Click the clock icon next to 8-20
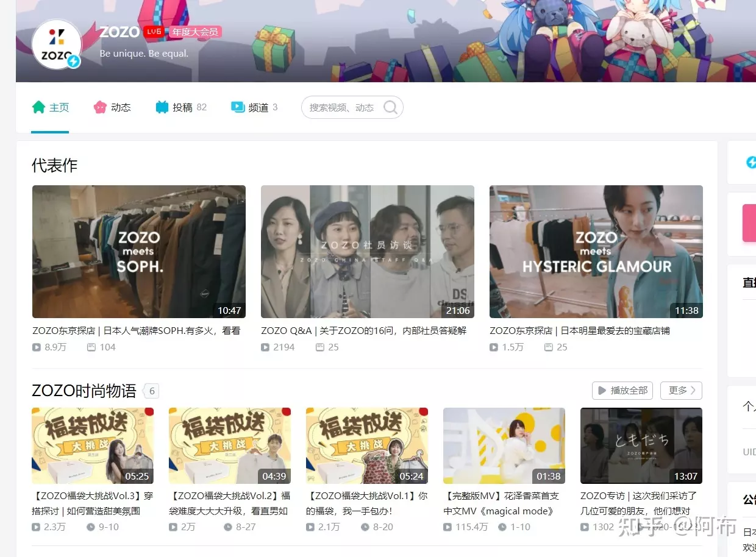756x557 pixels. (x=365, y=527)
